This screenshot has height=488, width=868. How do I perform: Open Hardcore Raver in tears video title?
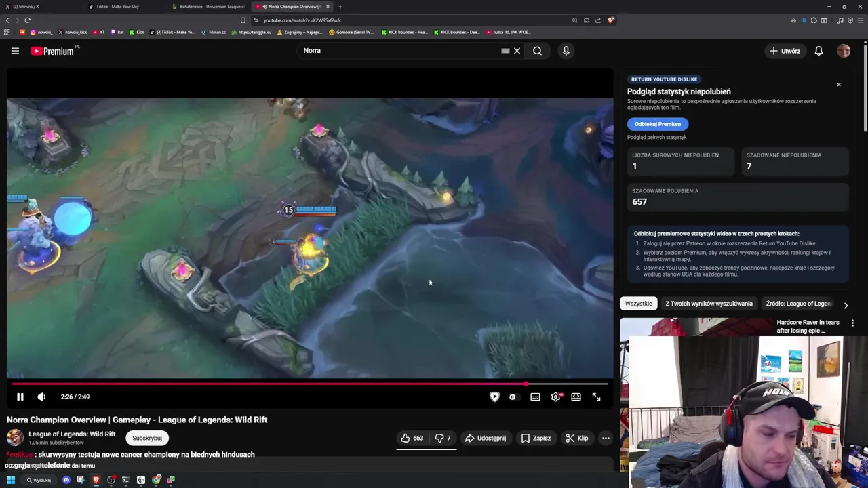tap(808, 327)
